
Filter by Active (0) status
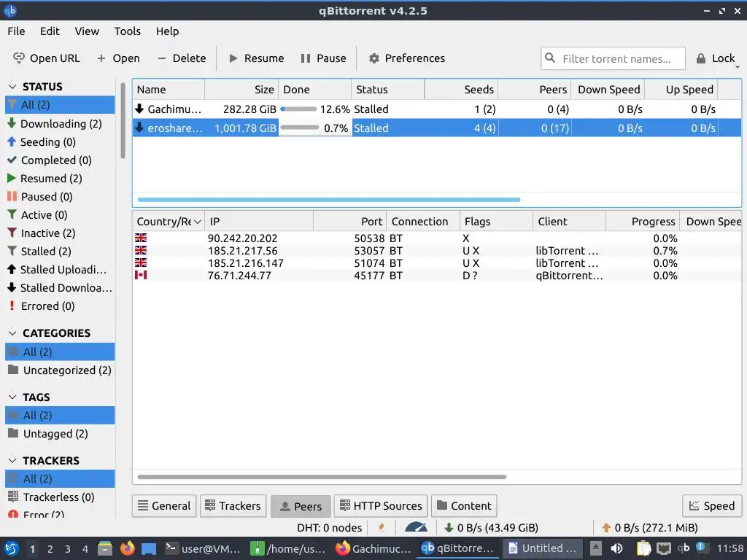point(60,215)
